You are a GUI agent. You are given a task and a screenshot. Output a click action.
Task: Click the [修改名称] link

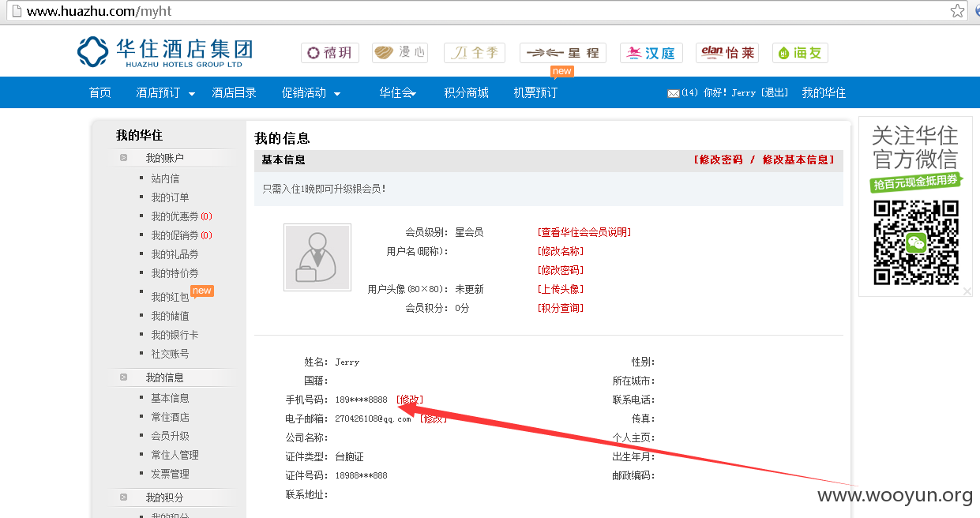[x=561, y=251]
